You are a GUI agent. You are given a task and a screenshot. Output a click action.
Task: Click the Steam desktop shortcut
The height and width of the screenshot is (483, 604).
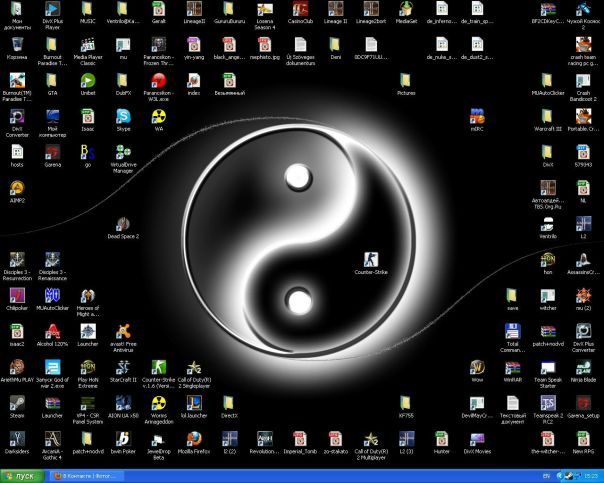point(17,402)
